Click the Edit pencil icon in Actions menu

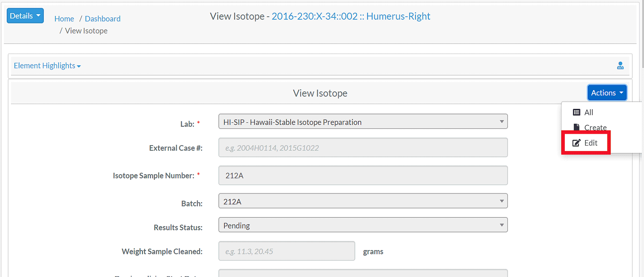coord(576,143)
